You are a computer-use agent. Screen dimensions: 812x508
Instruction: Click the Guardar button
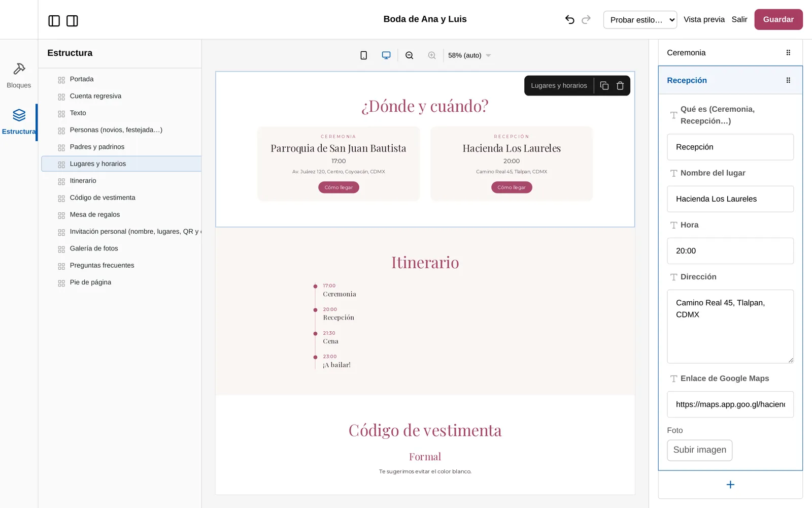point(778,19)
